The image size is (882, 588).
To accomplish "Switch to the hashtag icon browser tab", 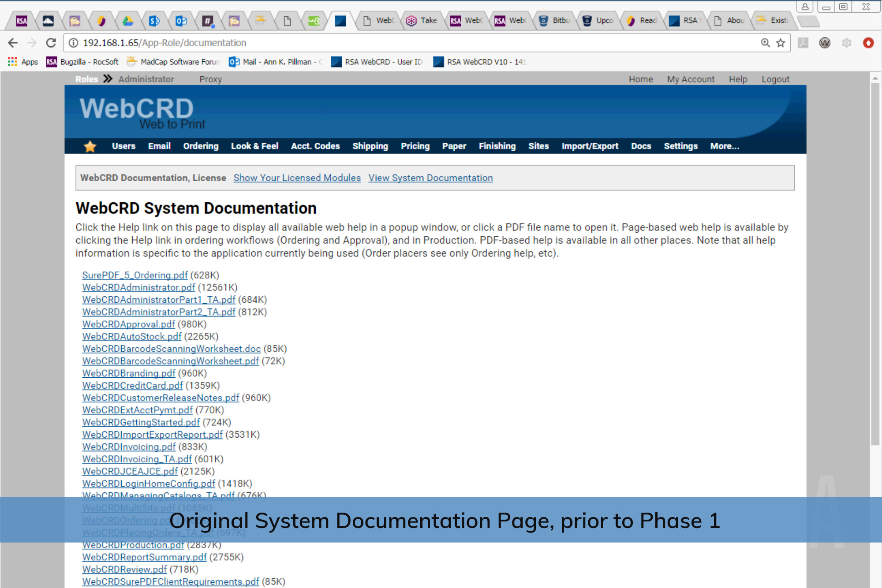I will point(208,21).
